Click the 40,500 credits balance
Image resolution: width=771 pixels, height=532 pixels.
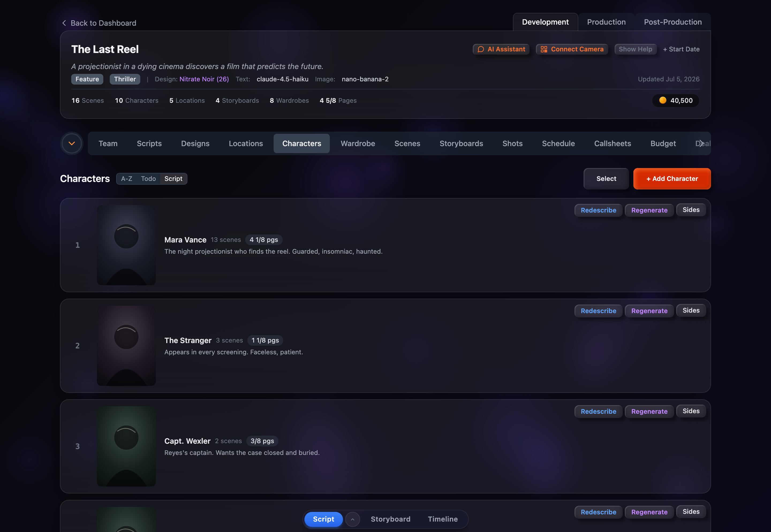point(676,100)
